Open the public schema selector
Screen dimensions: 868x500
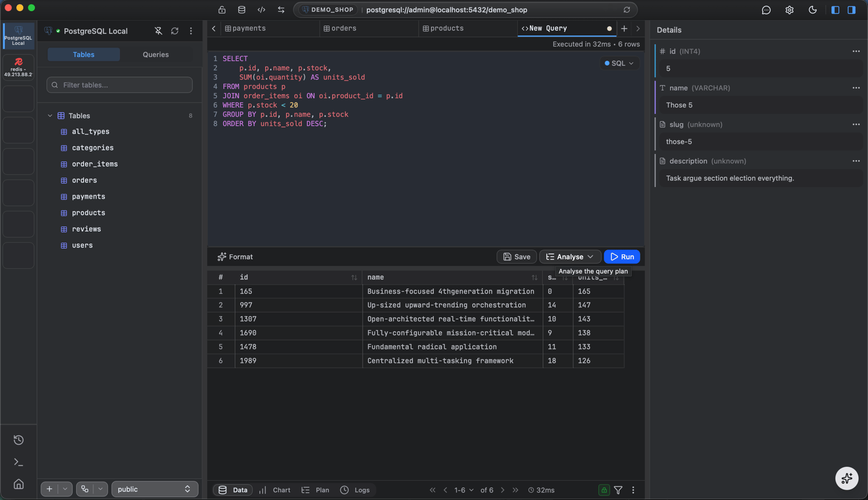coord(154,489)
